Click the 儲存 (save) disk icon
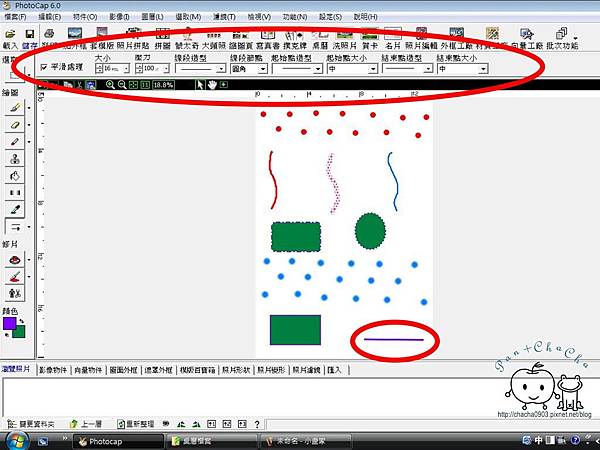The height and width of the screenshot is (450, 600). (29, 34)
